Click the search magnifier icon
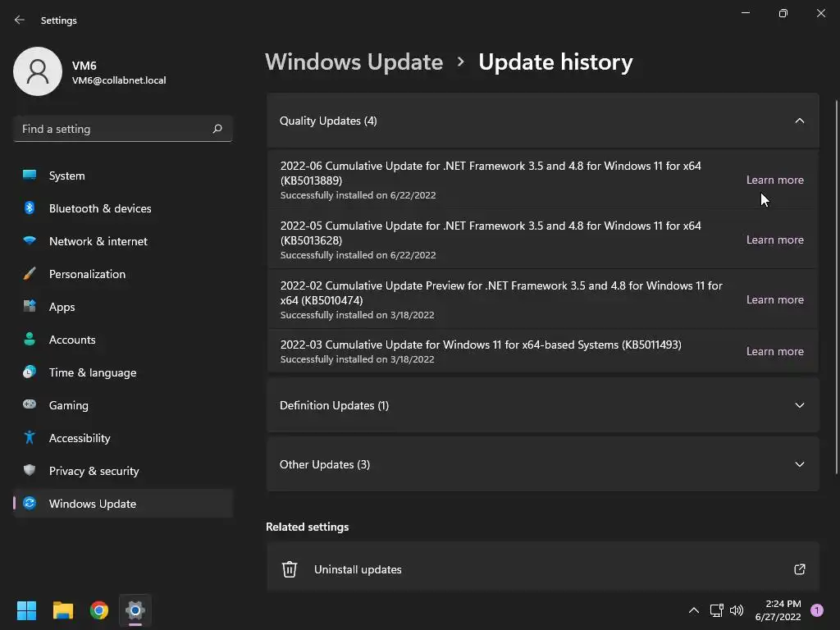The height and width of the screenshot is (630, 840). (217, 129)
